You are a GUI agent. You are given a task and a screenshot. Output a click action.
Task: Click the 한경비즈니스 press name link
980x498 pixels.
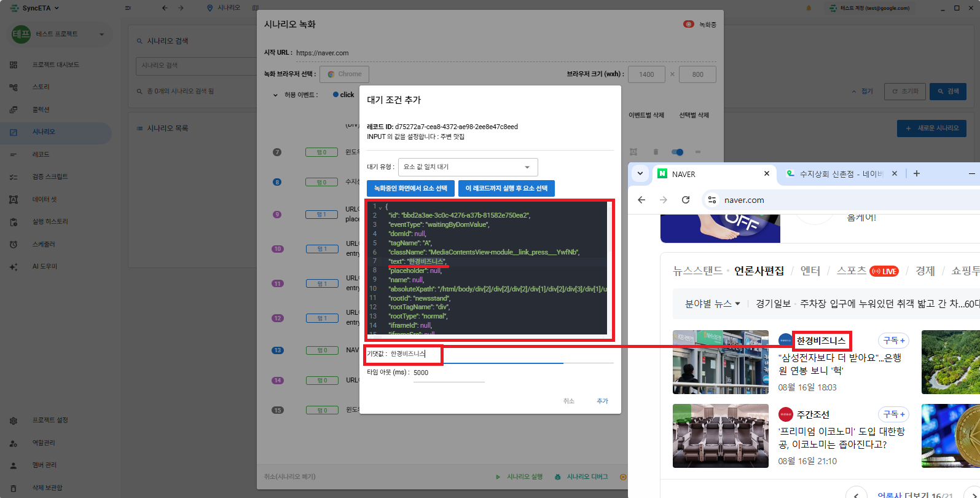[x=821, y=341]
